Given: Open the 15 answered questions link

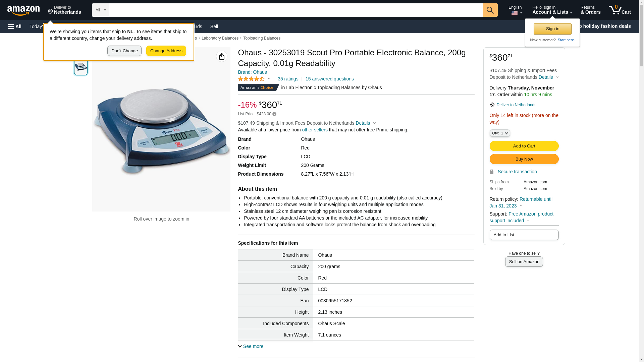Looking at the screenshot, I should [x=329, y=79].
